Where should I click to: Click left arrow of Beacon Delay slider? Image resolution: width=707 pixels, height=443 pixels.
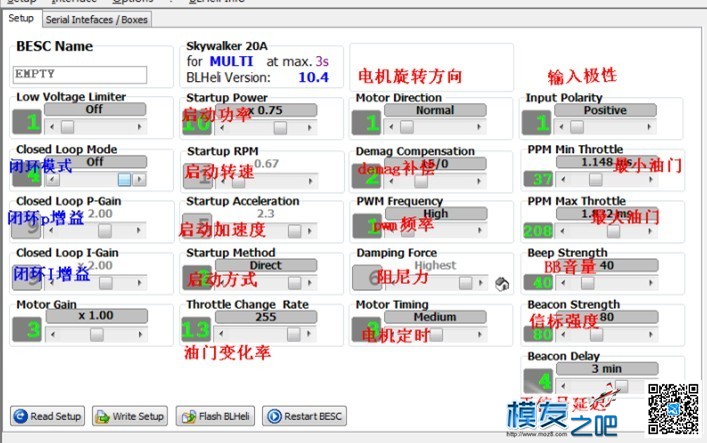pyautogui.click(x=564, y=386)
